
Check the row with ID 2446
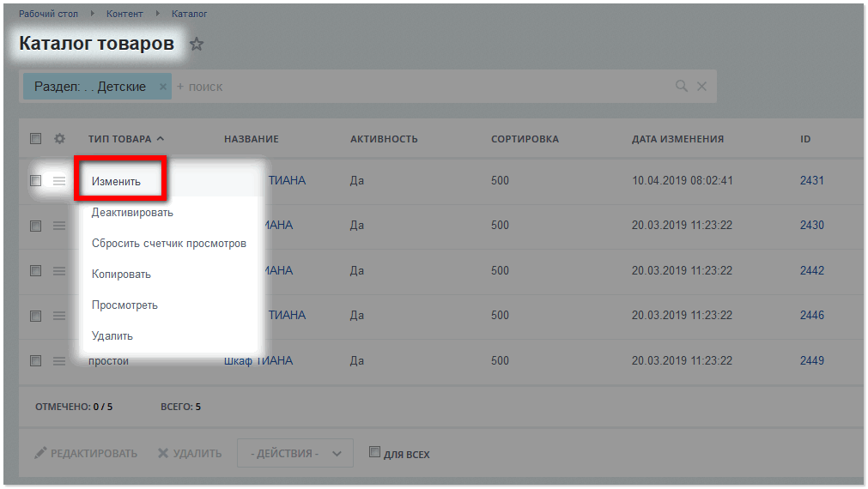pos(35,316)
